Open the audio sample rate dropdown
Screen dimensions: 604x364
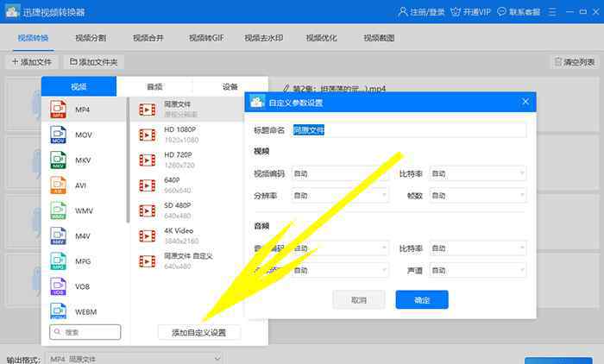click(340, 270)
